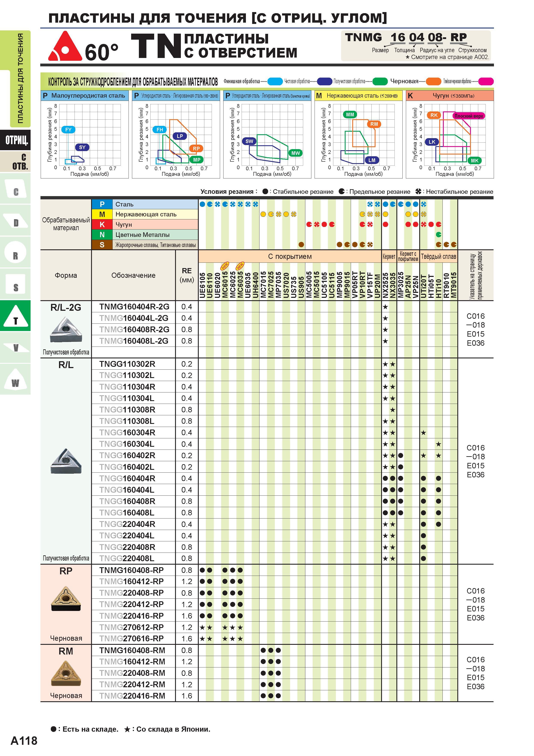Viewport: 534px width, 756px height.
Task: Click the Есть на складе legend entry
Action: pyautogui.click(x=85, y=729)
